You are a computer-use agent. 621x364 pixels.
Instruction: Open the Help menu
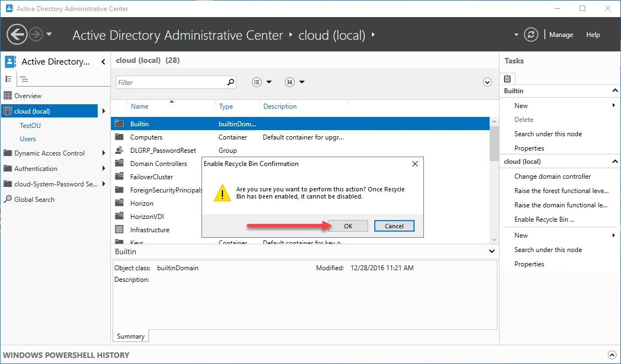[593, 35]
